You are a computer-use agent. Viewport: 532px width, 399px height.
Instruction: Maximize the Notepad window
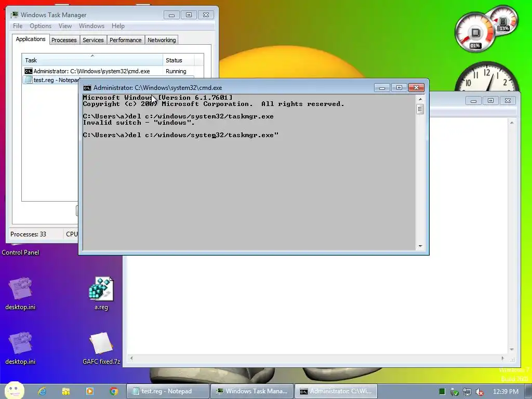[490, 100]
